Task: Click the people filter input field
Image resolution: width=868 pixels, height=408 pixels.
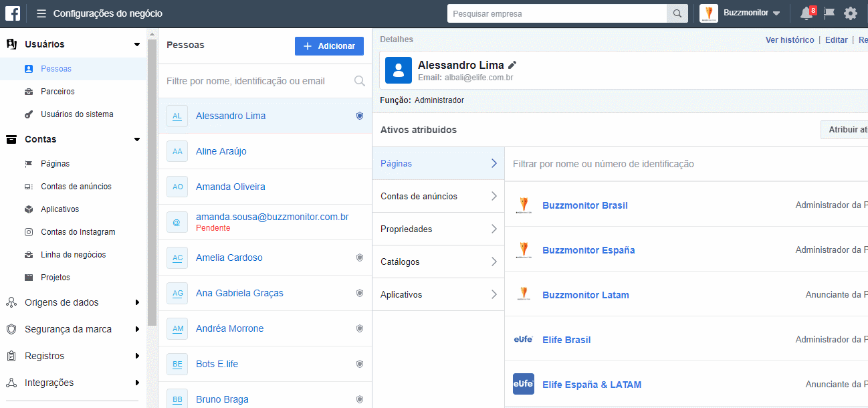Action: click(257, 81)
